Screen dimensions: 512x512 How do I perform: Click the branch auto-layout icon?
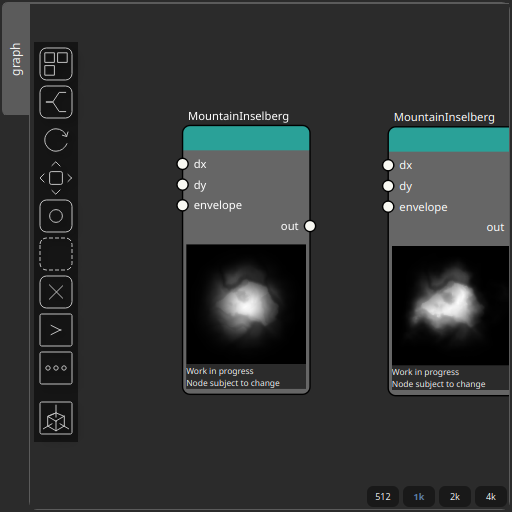pos(56,102)
